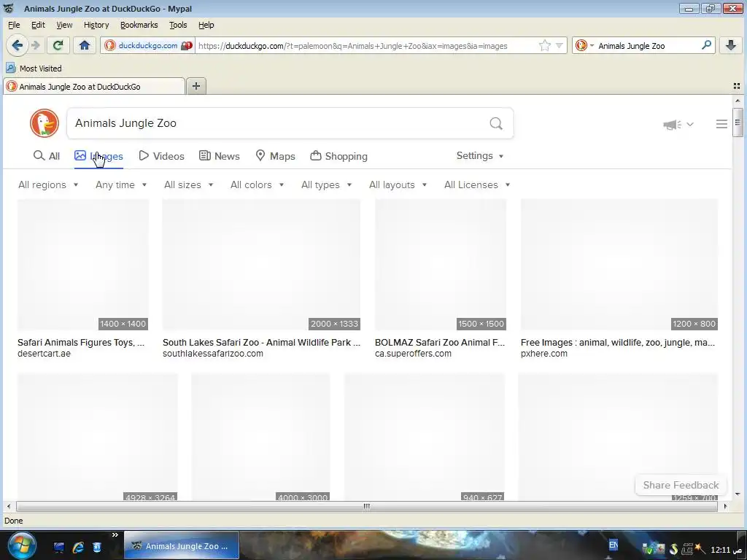Open a new tab with plus button
Viewport: 747px width, 560px height.
[196, 86]
